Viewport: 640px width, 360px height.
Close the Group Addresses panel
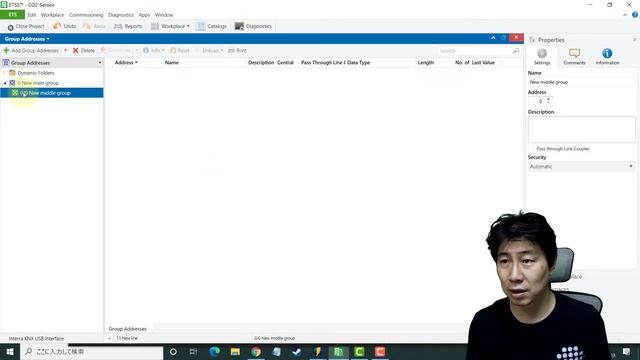(516, 38)
